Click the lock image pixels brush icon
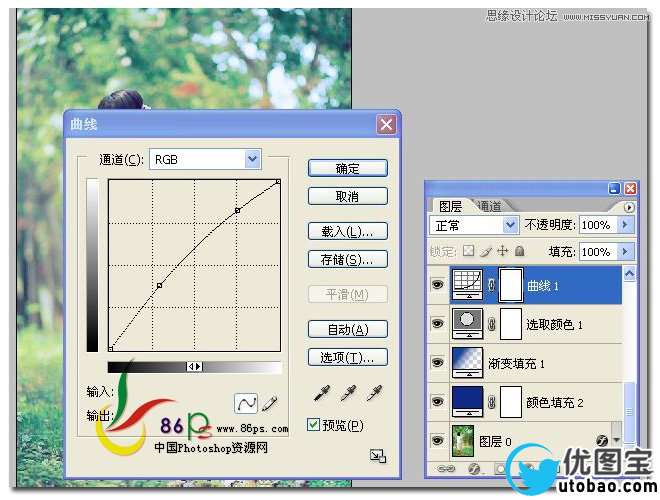This screenshot has height=500, width=660. coord(486,251)
